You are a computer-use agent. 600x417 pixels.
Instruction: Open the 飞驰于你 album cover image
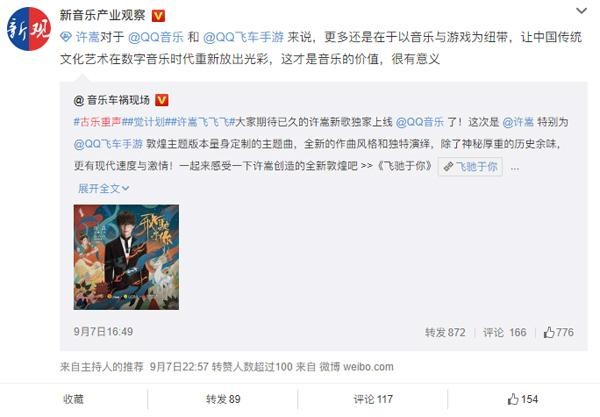(x=126, y=257)
